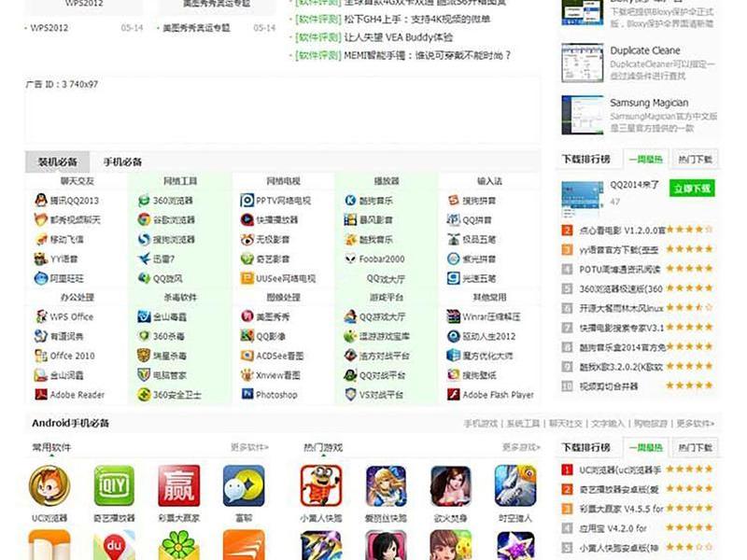Viewport: 747px width, 560px height.
Task: Open the Baidu maps du icon
Action: point(114,545)
